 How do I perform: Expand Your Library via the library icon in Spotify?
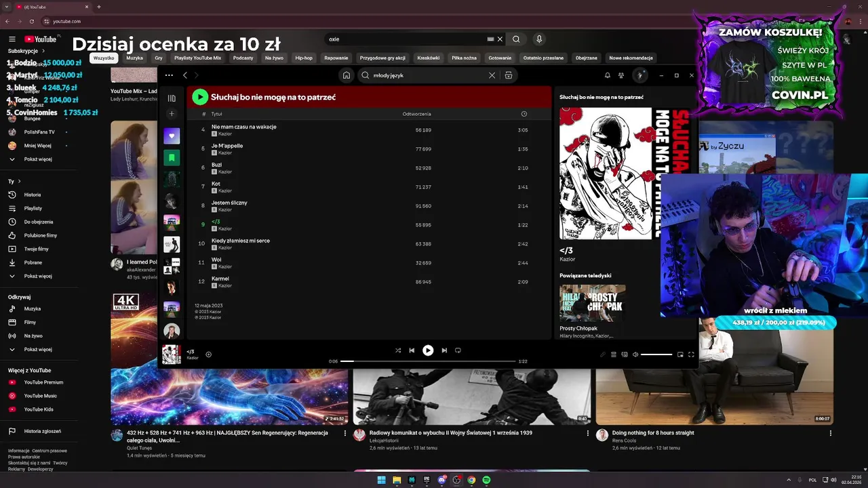(x=172, y=98)
